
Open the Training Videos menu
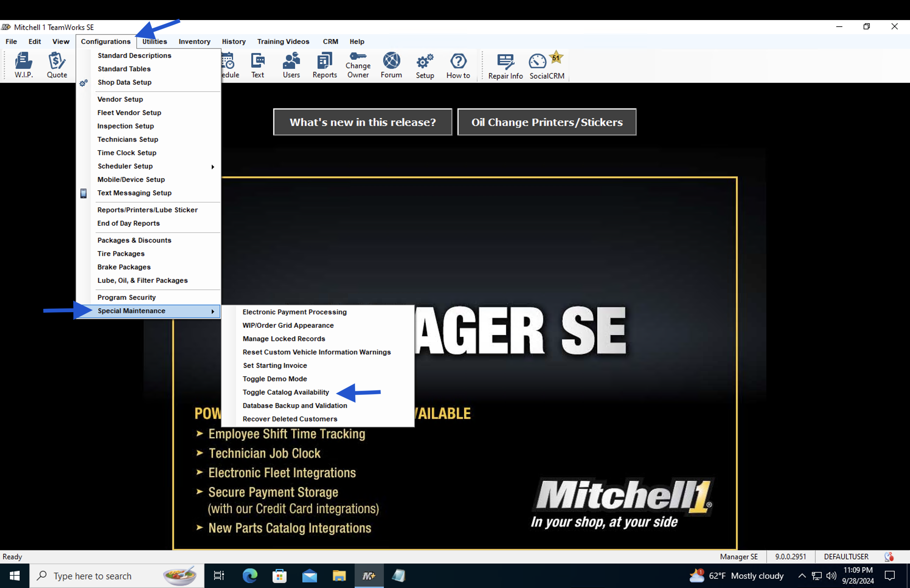(x=283, y=41)
